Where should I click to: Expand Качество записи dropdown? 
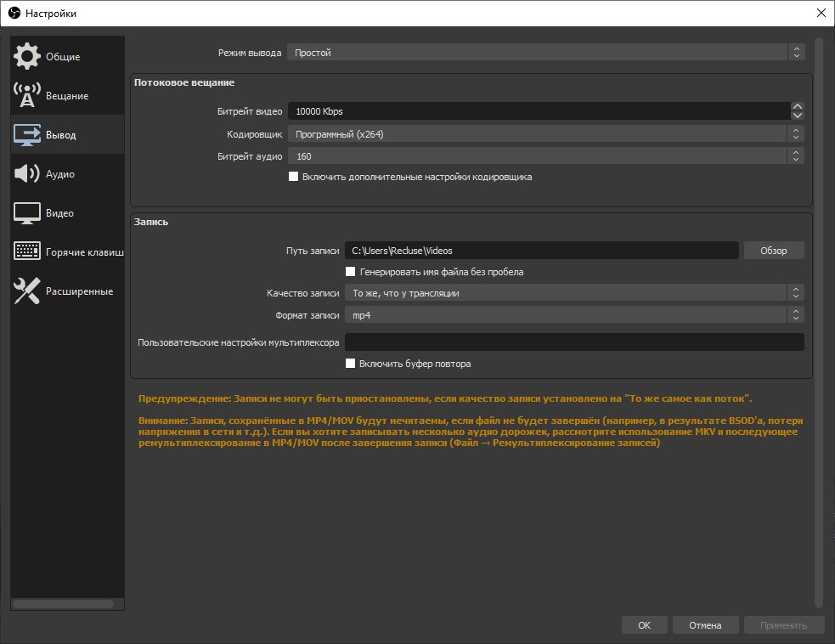point(573,293)
